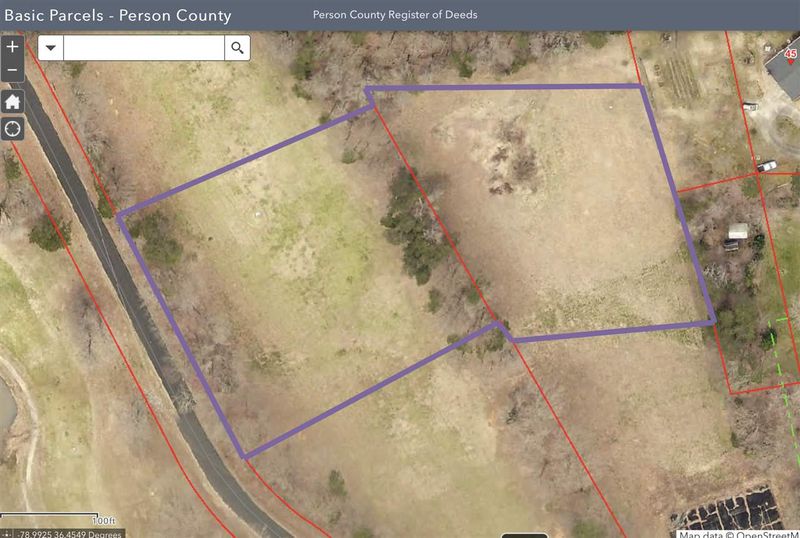Viewport: 800px width, 538px height.
Task: Click the Basic Parcels - Person County title
Action: coord(118,15)
